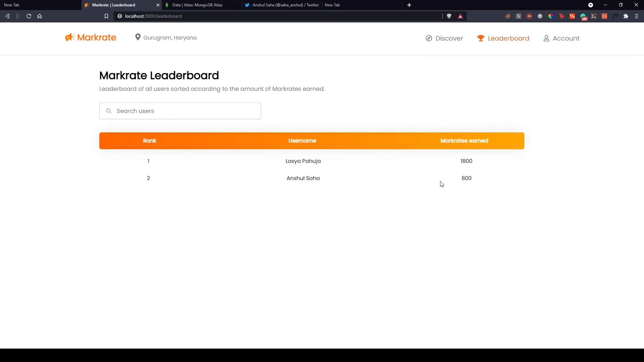
Task: Click the Search users field
Action: coord(180,111)
